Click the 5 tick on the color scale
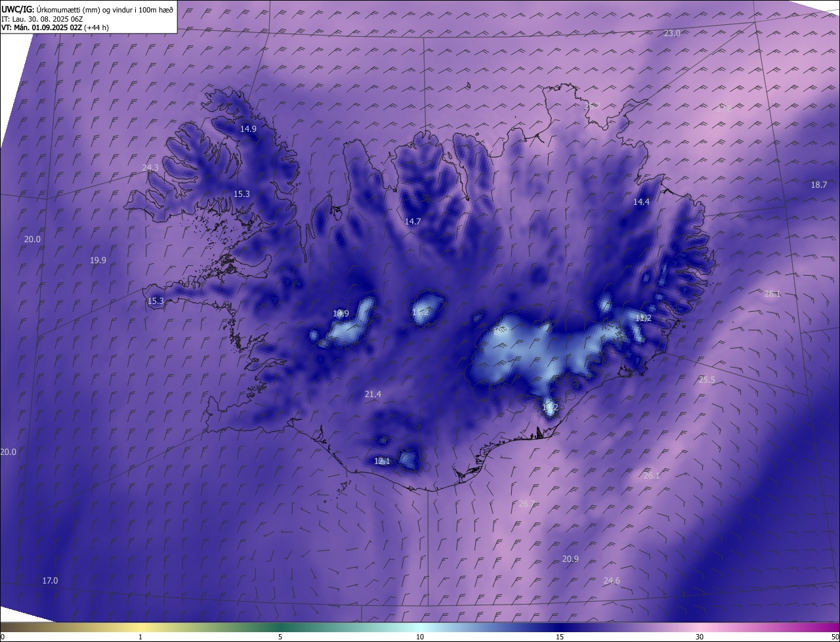 280,637
